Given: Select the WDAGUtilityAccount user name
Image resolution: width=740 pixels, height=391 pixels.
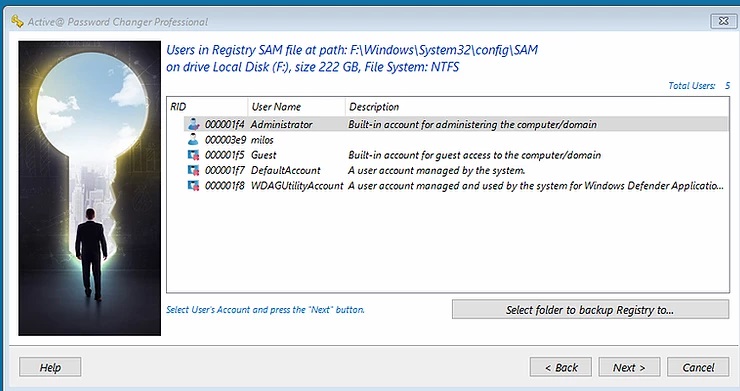Looking at the screenshot, I should tap(297, 186).
